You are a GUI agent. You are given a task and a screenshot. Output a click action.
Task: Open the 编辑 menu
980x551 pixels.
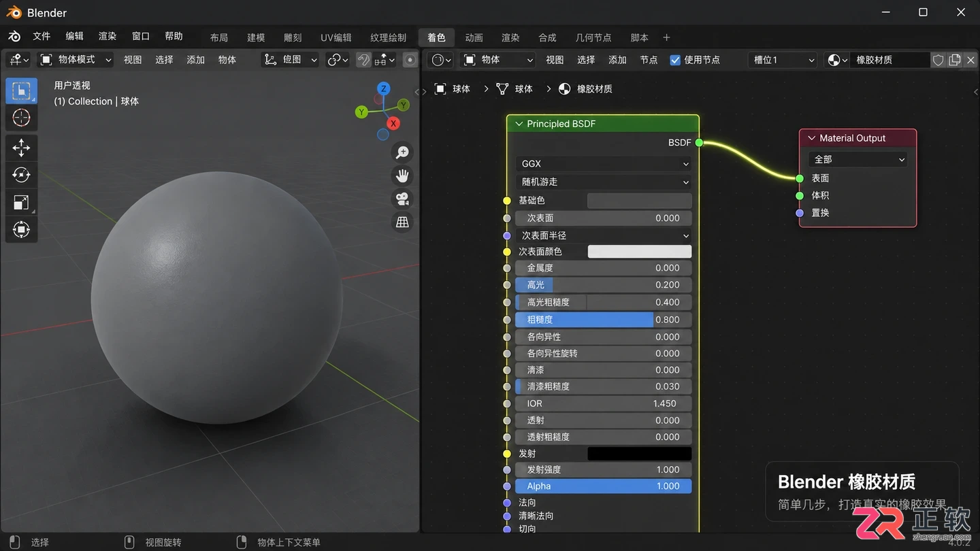(74, 36)
